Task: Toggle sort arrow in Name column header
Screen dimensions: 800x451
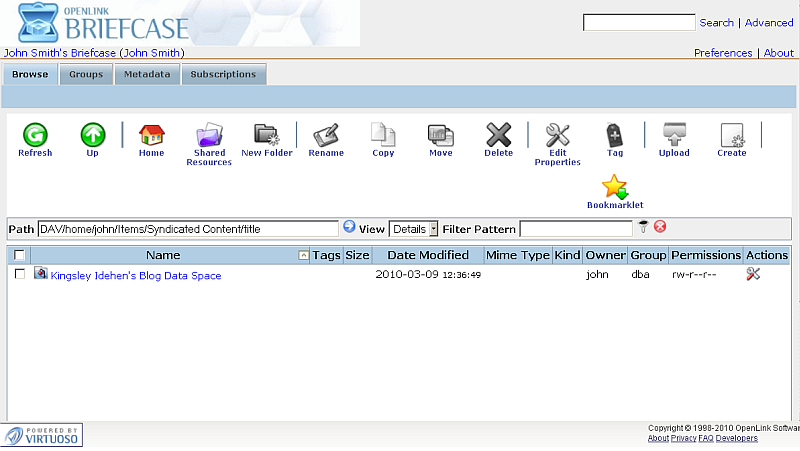Action: coord(304,256)
